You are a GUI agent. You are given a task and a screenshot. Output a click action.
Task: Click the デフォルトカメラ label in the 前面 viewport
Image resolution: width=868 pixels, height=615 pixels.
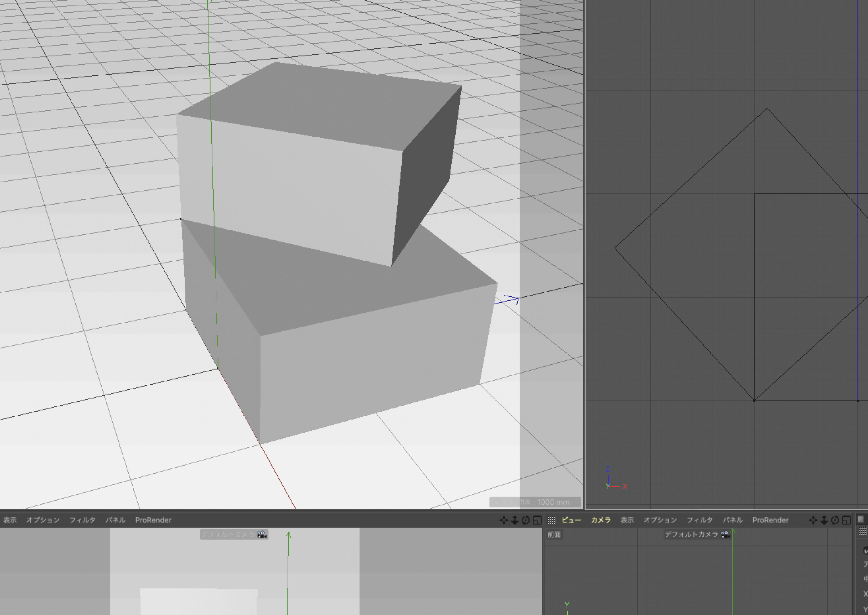tap(692, 534)
